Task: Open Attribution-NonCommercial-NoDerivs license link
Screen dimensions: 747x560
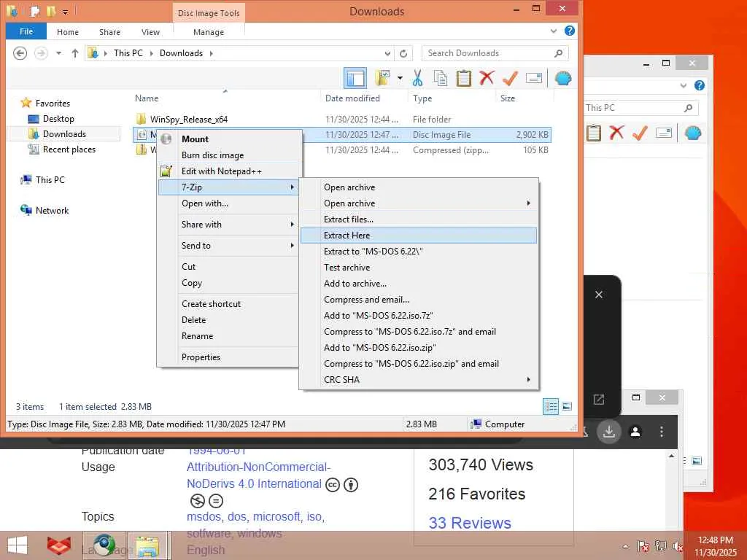Action: [258, 475]
